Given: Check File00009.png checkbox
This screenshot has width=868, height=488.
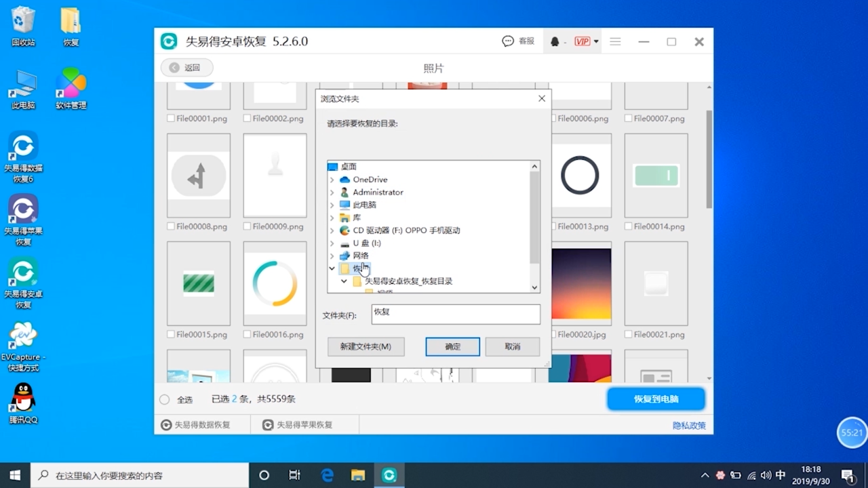Looking at the screenshot, I should (247, 226).
